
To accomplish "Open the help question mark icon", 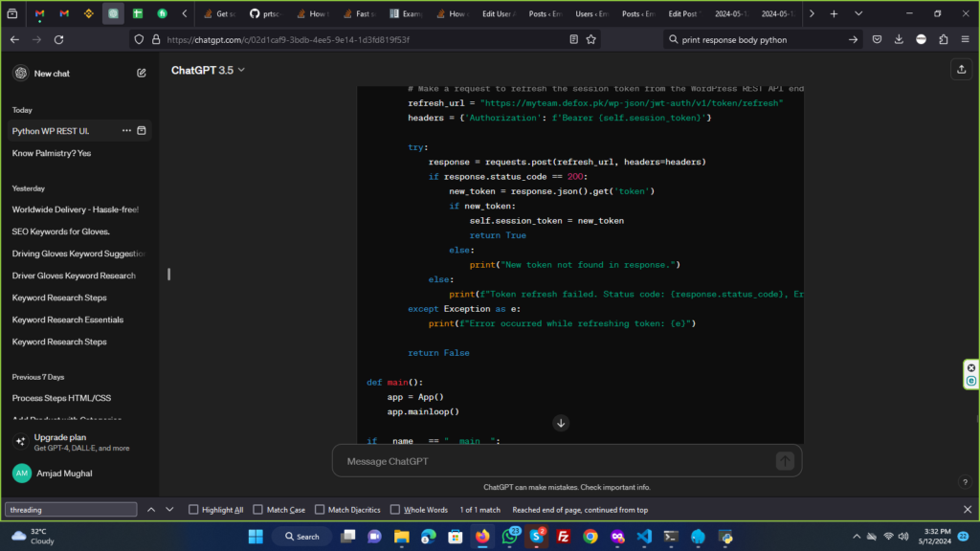I will point(964,482).
